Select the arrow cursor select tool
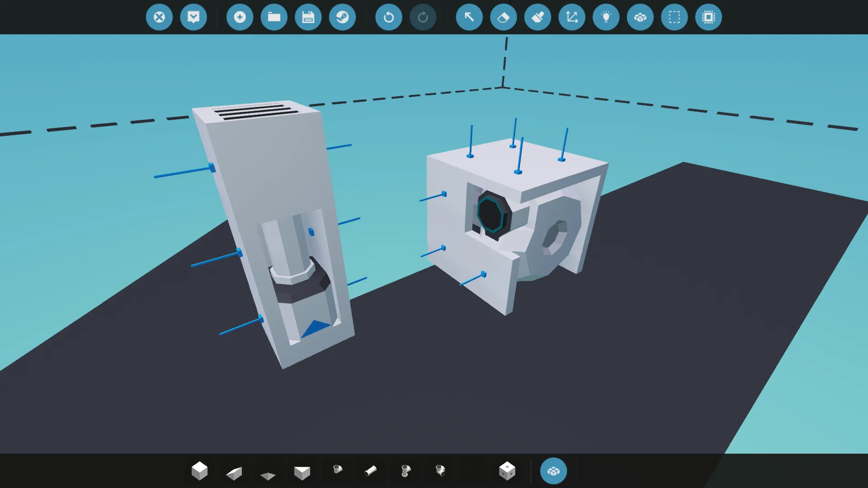The image size is (868, 488). [x=469, y=17]
